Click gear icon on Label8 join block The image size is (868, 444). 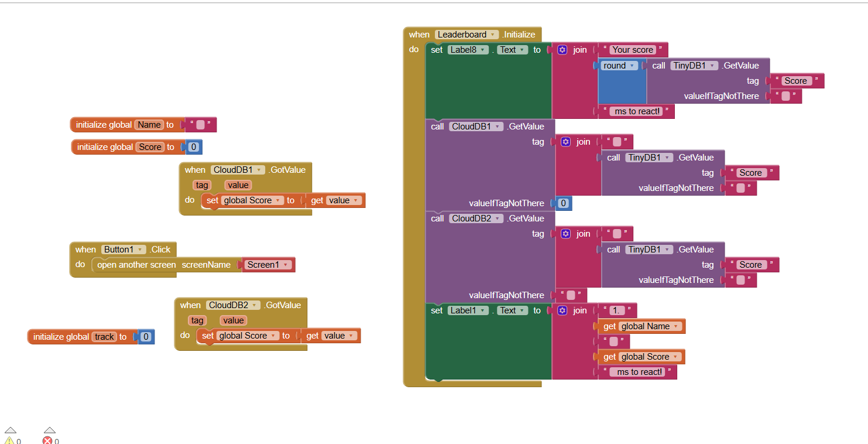coord(562,50)
